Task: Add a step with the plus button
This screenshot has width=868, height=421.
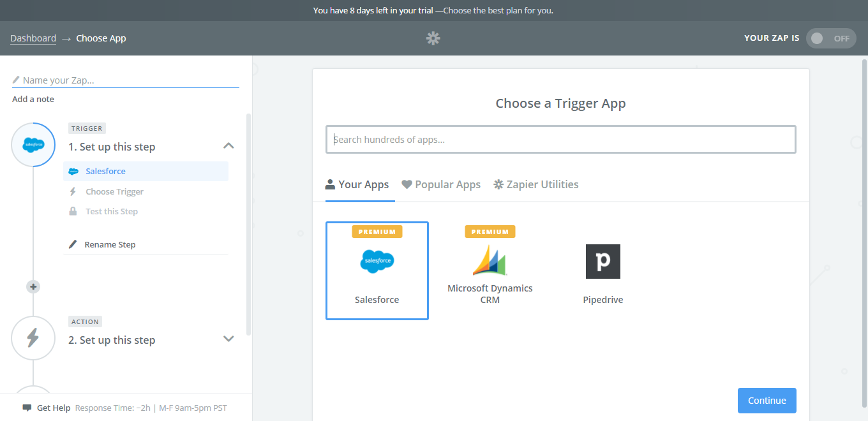Action: pyautogui.click(x=33, y=286)
